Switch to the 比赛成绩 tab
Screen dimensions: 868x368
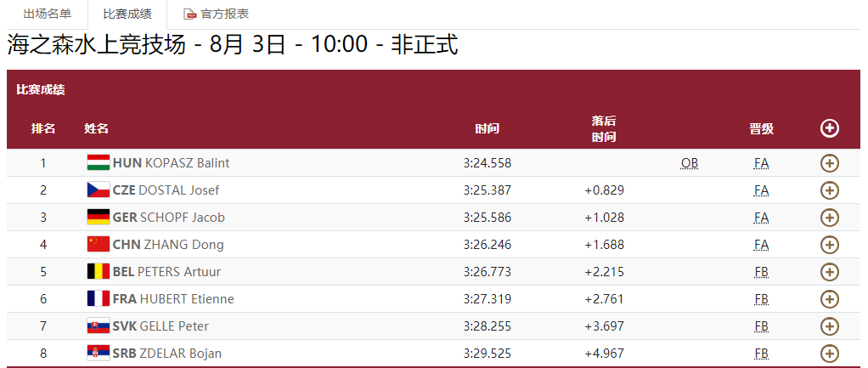coord(127,14)
